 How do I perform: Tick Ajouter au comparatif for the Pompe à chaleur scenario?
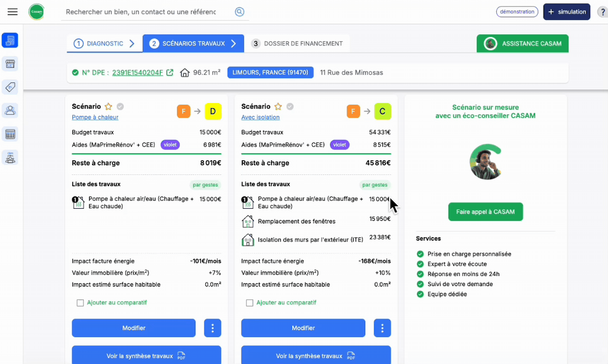tap(80, 303)
